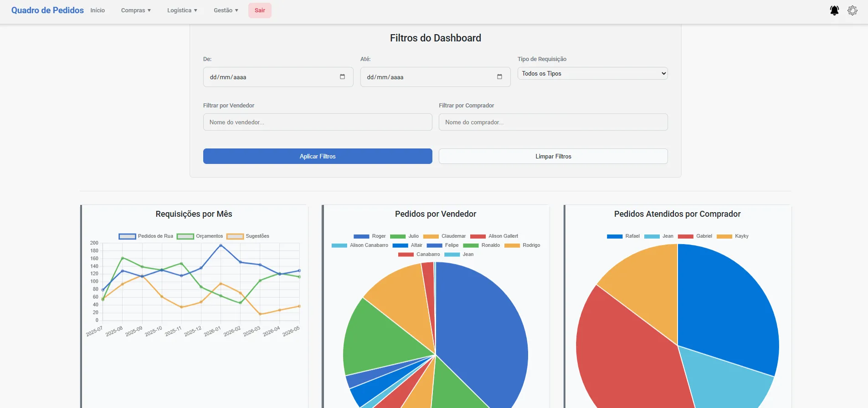868x408 pixels.
Task: Hide Altair in the vendedor legend
Action: pyautogui.click(x=407, y=245)
